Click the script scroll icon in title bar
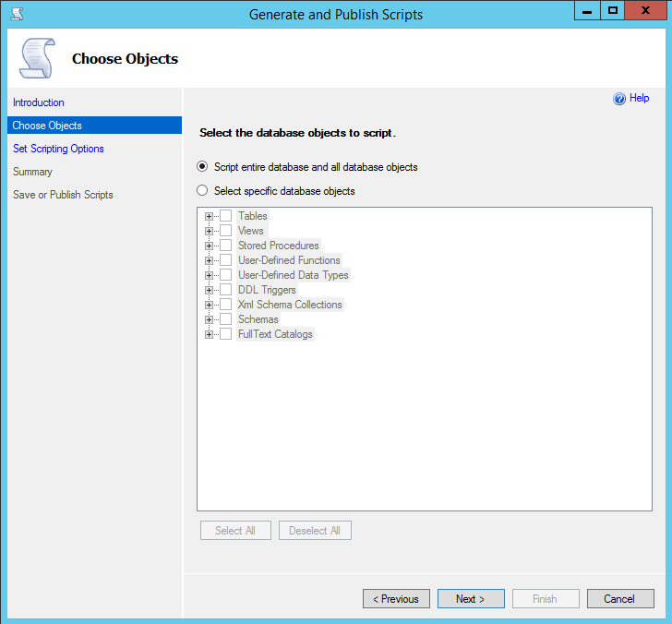The width and height of the screenshot is (672, 624). [x=18, y=14]
